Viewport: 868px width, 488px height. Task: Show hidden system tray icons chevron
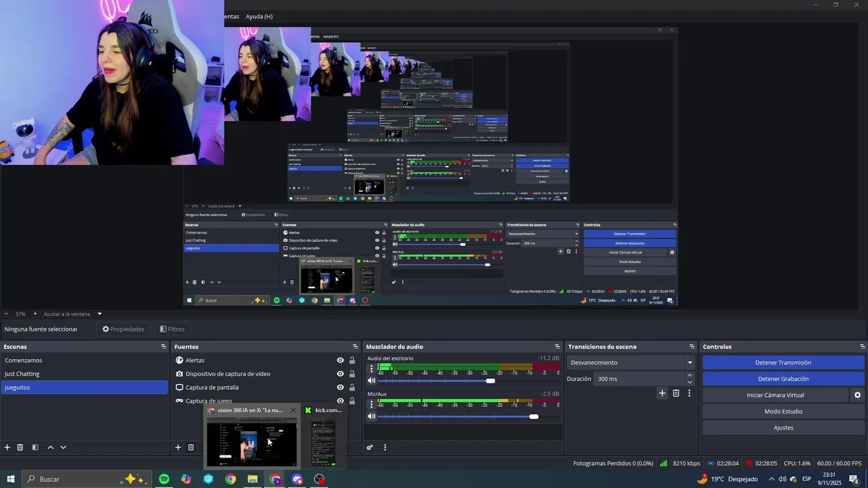pyautogui.click(x=771, y=479)
